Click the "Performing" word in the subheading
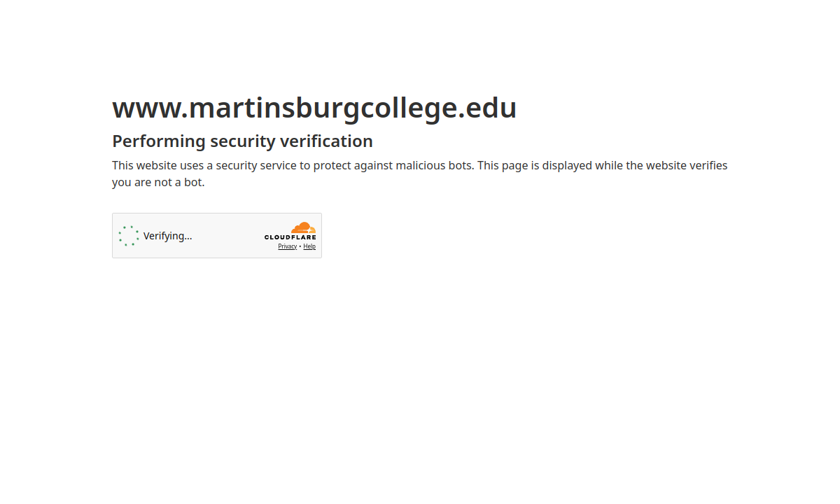840x504 pixels. coord(159,141)
